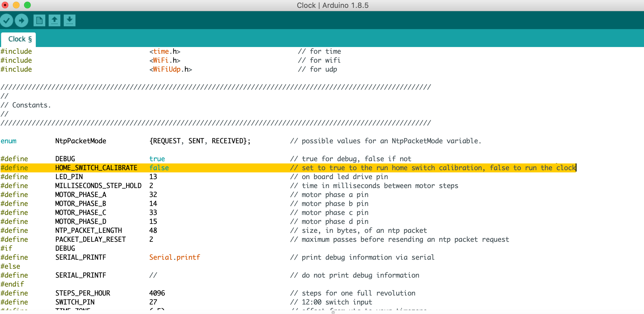Maximize the window using the green button
644x314 pixels.
(27, 5)
